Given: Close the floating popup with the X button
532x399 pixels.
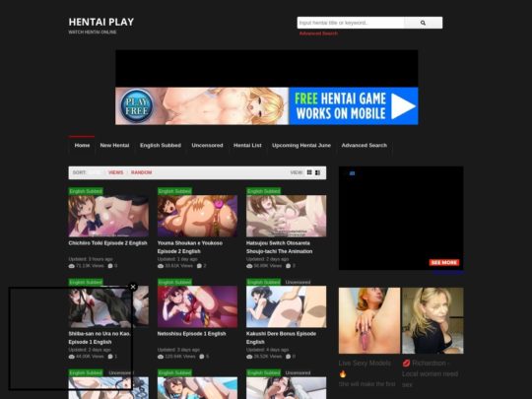Looking at the screenshot, I should coord(133,287).
